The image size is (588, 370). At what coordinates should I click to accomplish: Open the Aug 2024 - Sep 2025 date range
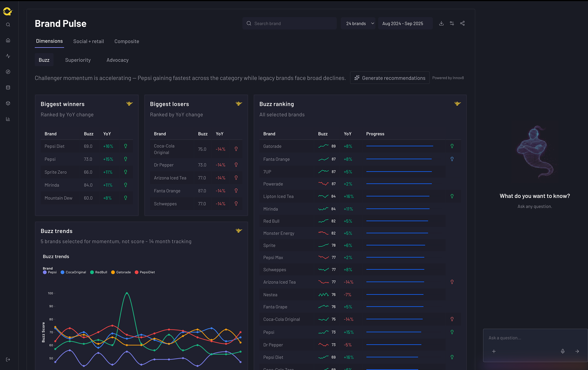coord(405,24)
